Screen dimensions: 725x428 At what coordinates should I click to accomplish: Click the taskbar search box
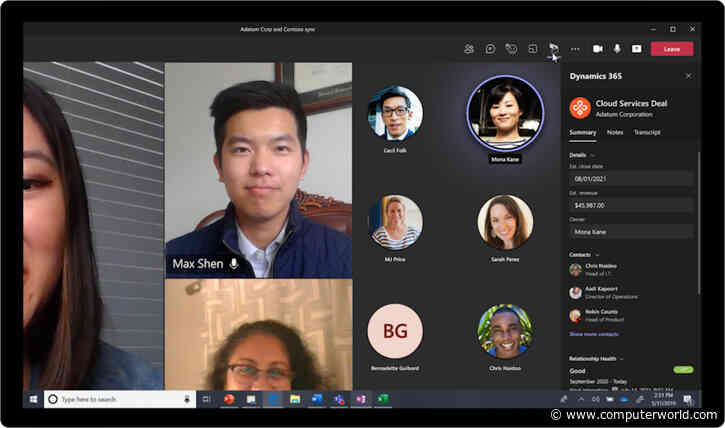[120, 399]
